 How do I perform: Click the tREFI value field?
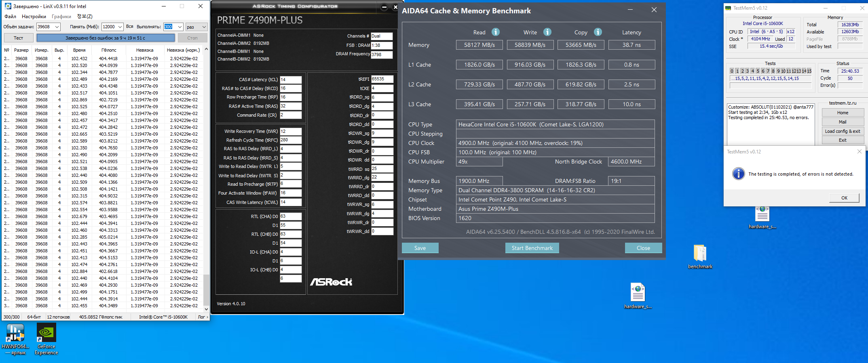click(x=382, y=79)
